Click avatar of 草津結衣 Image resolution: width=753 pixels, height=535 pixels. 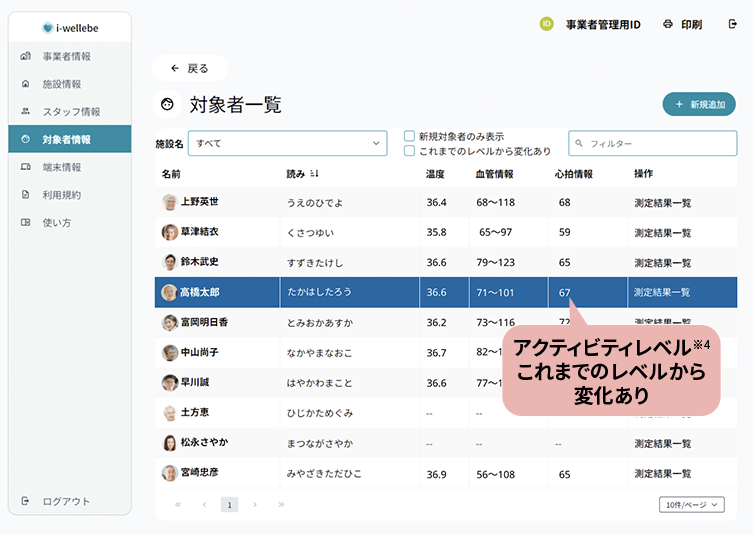(x=170, y=232)
